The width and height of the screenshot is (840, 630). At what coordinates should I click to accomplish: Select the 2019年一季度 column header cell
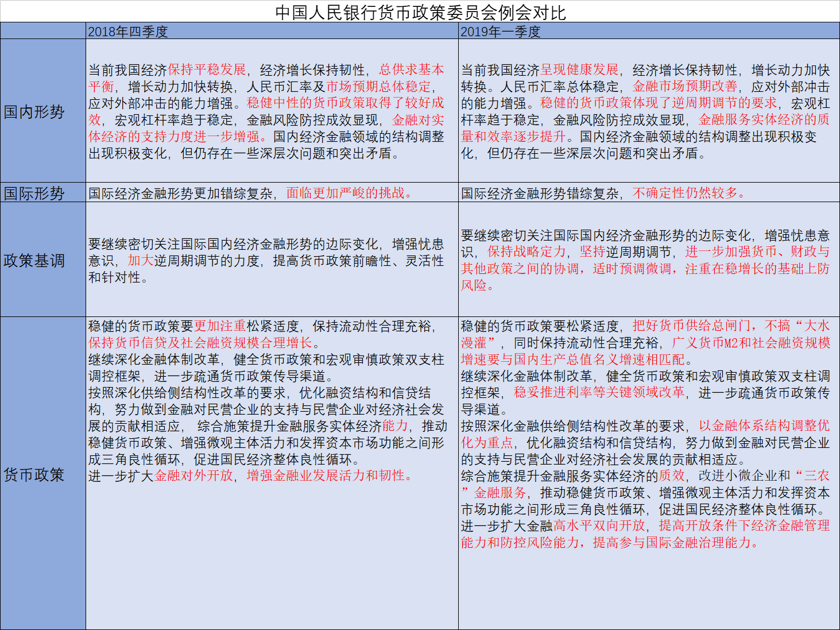[x=649, y=31]
